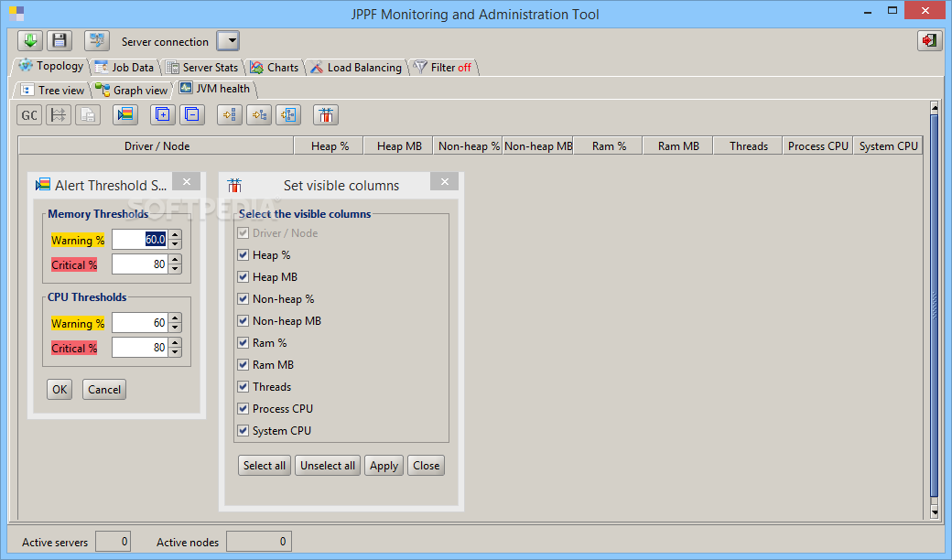Switch to the Charts tab
952x560 pixels.
275,68
